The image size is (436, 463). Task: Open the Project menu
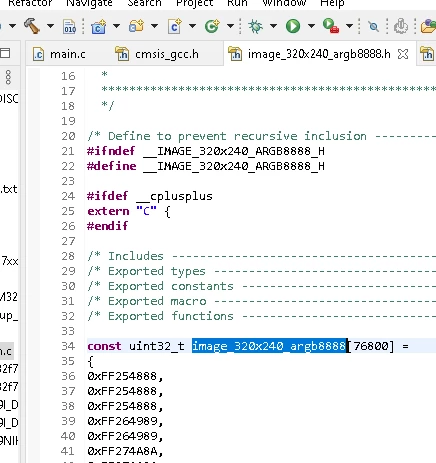(x=195, y=3)
